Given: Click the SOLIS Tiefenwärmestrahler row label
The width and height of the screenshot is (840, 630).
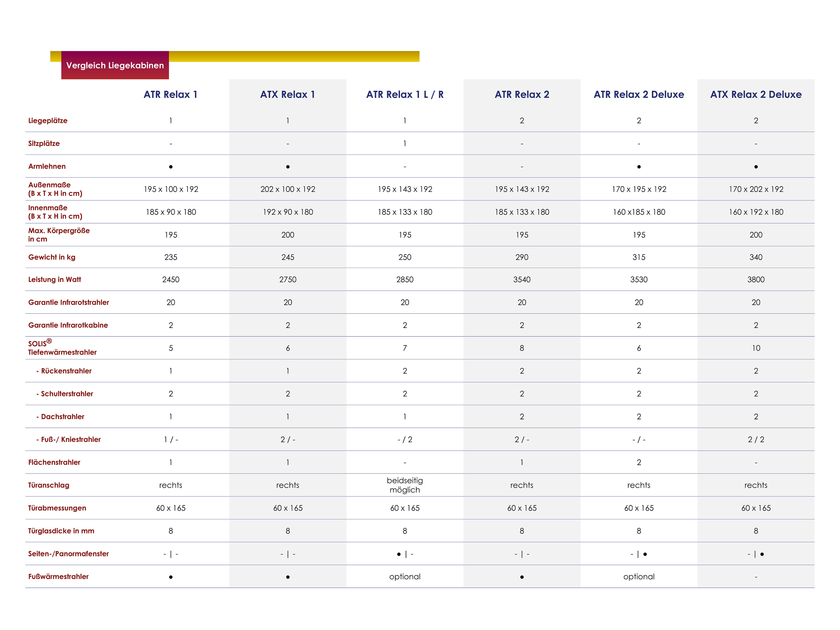Looking at the screenshot, I should [62, 348].
